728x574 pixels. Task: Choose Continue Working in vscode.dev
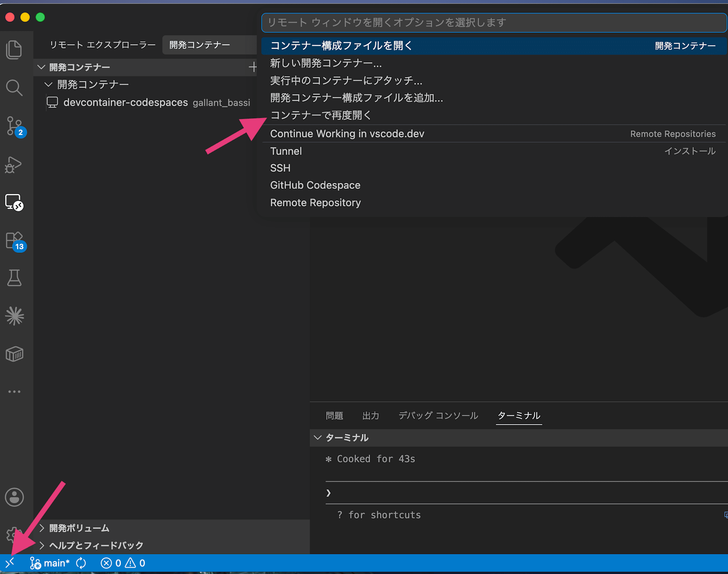[494, 133]
